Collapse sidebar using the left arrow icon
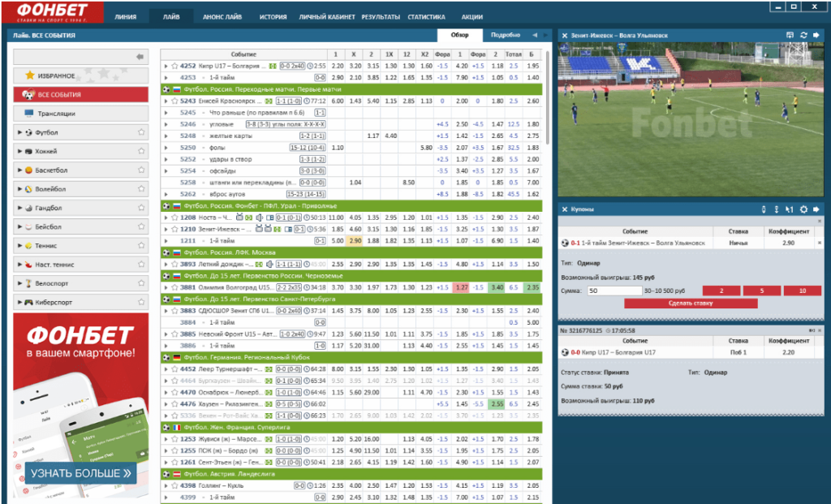 pyautogui.click(x=140, y=57)
